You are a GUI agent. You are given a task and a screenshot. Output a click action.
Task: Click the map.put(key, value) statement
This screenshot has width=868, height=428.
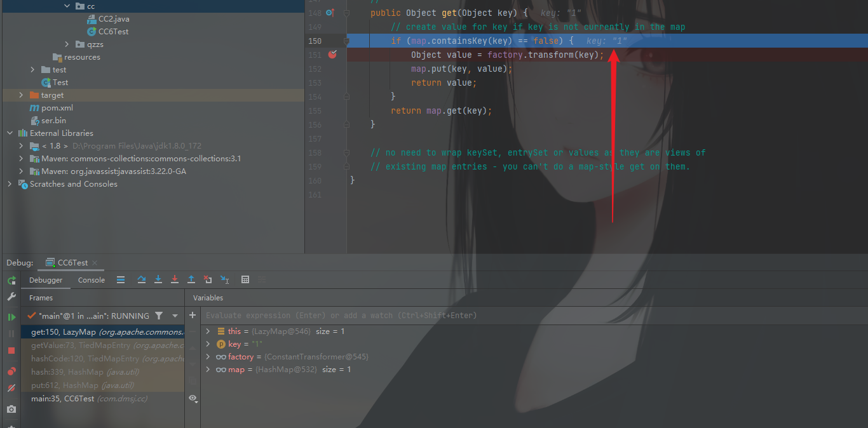point(461,69)
